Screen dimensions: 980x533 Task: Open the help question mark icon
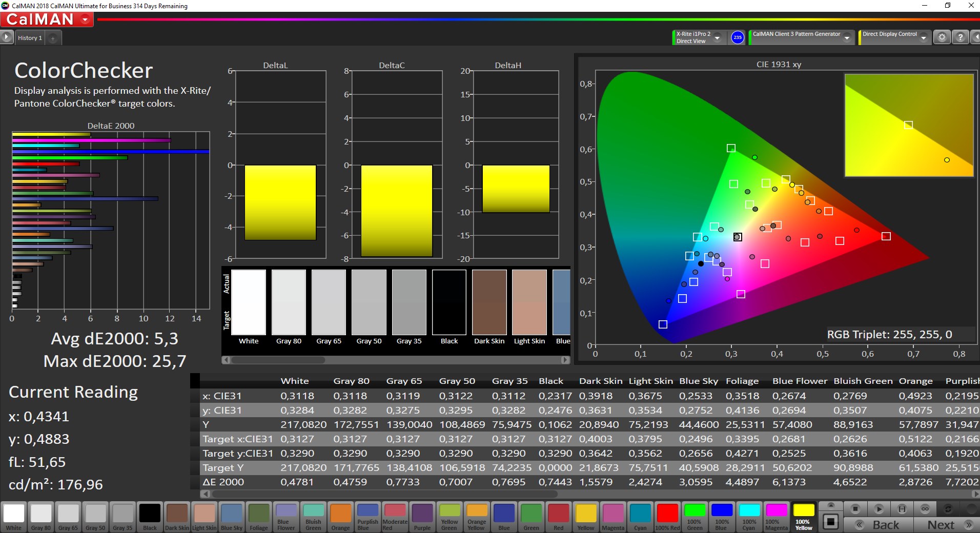pos(961,37)
